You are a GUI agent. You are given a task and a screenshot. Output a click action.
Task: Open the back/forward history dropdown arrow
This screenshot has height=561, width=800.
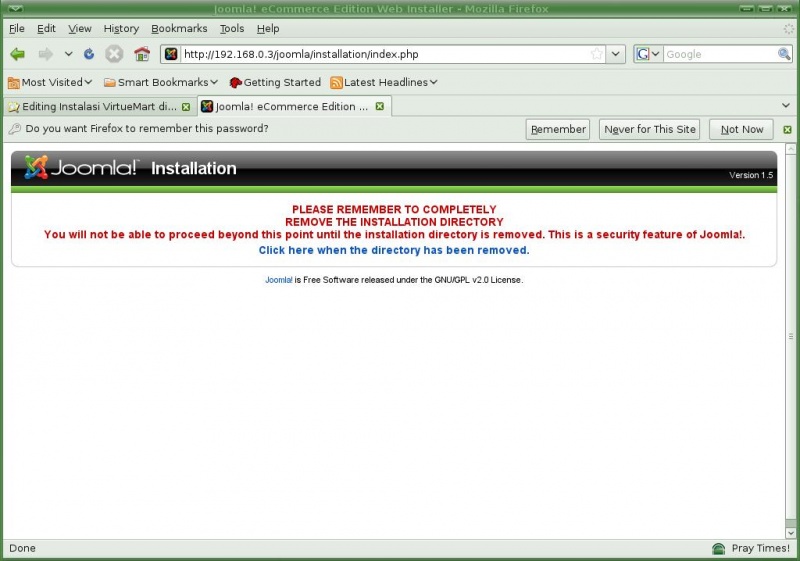[68, 54]
